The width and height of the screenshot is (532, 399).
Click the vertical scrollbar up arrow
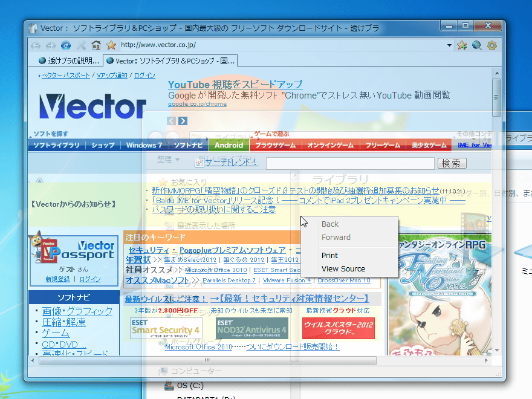pyautogui.click(x=497, y=73)
